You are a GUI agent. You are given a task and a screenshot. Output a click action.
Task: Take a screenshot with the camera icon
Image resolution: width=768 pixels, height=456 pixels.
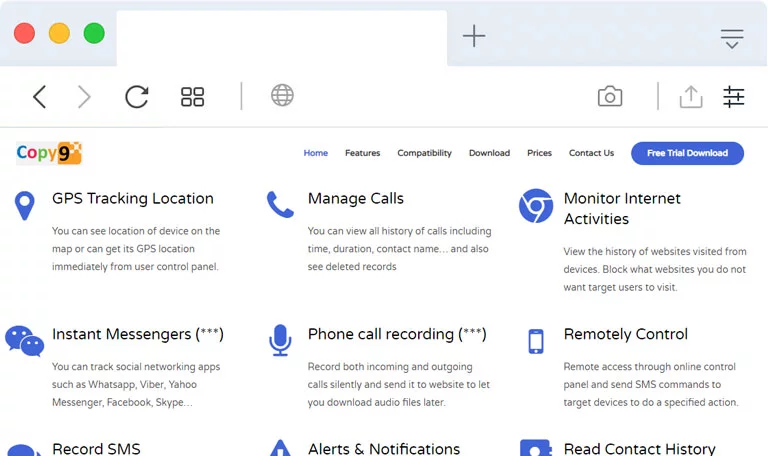(x=610, y=96)
